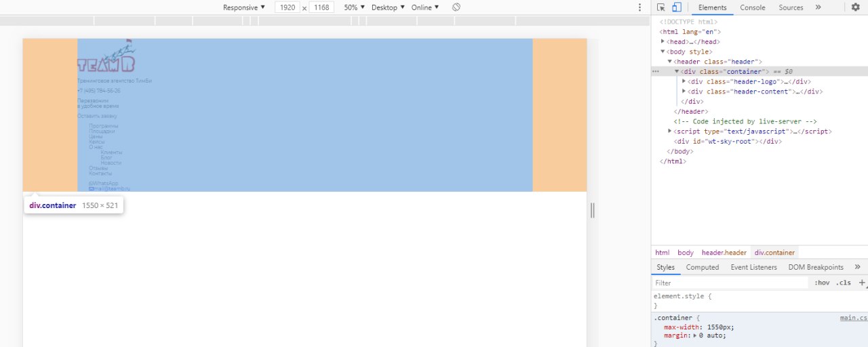Screen dimensions: 868x347
Task: Select the DOCTYPE html line
Action: pyautogui.click(x=688, y=22)
